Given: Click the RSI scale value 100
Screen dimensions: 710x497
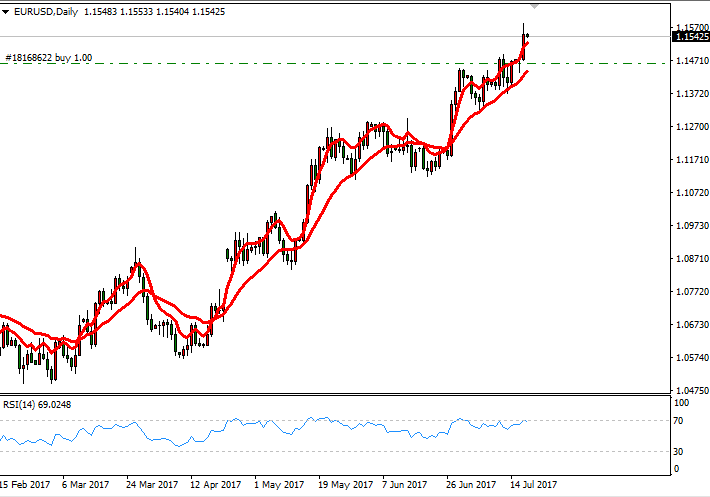Looking at the screenshot, I should point(681,403).
